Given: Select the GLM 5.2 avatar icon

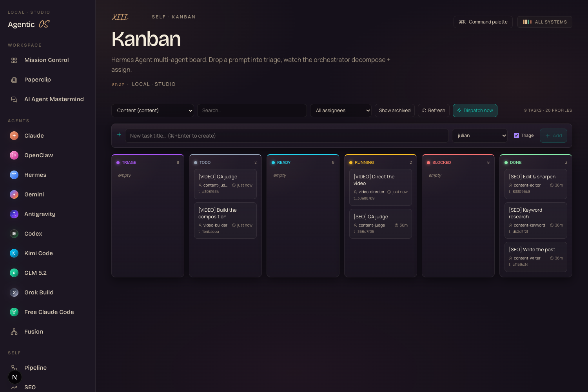Looking at the screenshot, I should [14, 273].
